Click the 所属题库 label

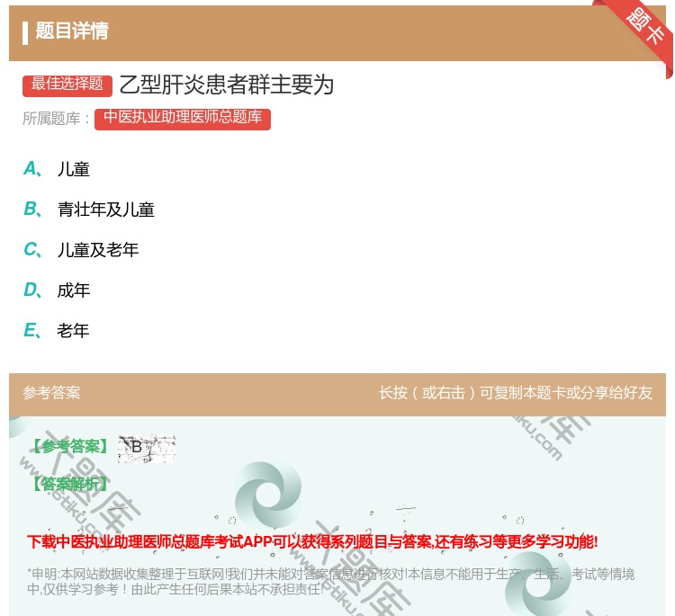(56, 119)
